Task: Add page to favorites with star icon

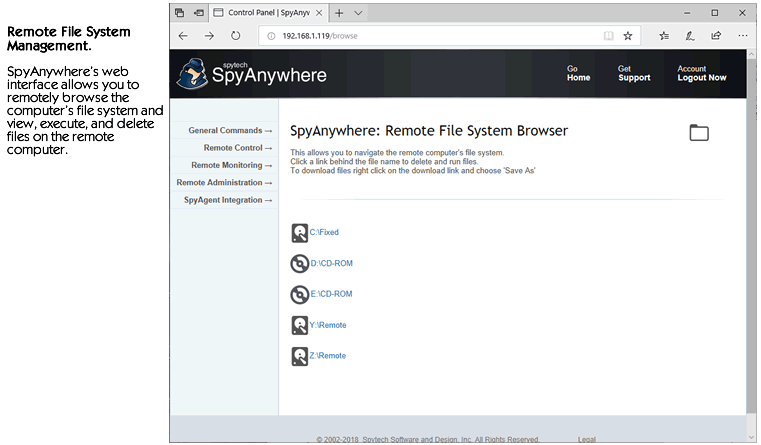Action: click(628, 36)
